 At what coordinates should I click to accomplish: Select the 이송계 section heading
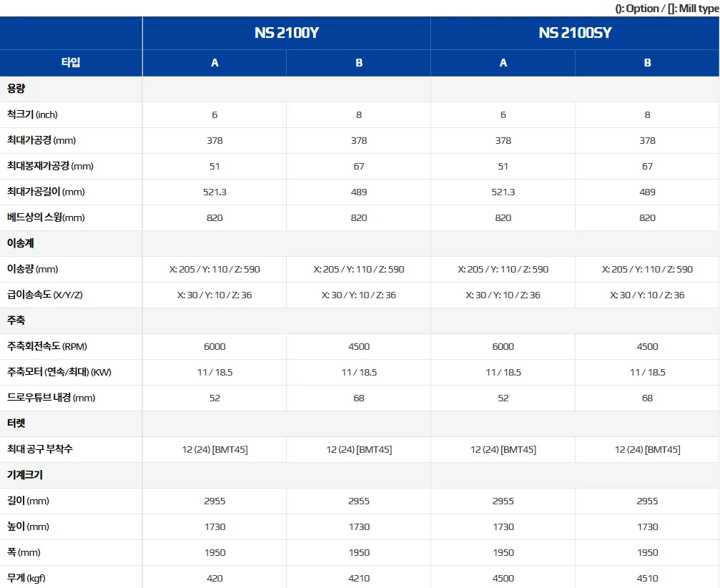[x=21, y=243]
